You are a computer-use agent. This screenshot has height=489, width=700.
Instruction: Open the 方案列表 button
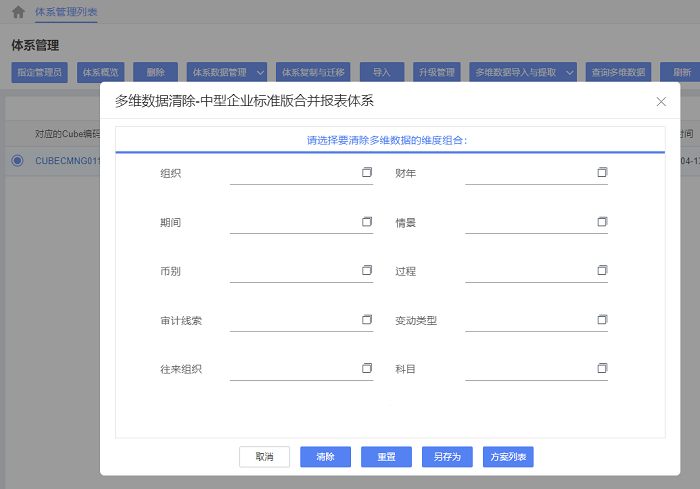tap(508, 457)
